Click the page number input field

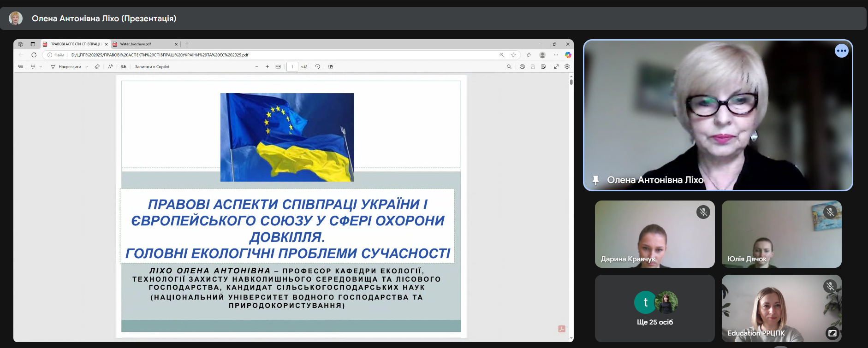coord(292,67)
